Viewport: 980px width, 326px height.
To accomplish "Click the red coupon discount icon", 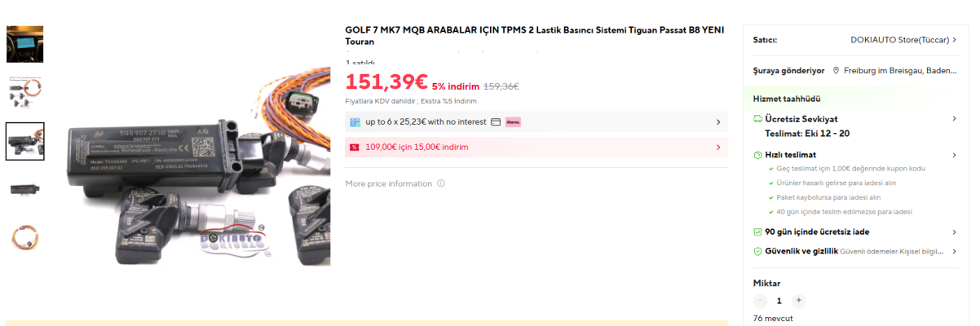I will [355, 148].
